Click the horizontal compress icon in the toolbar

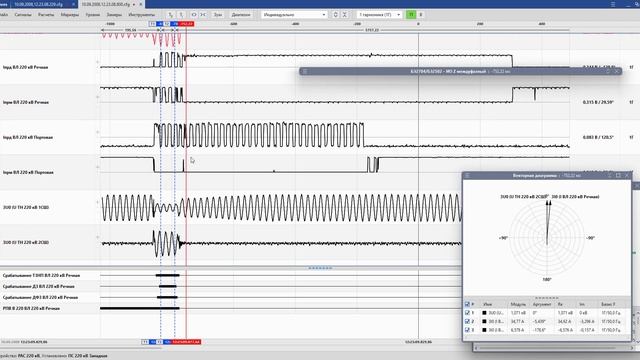coord(203,15)
